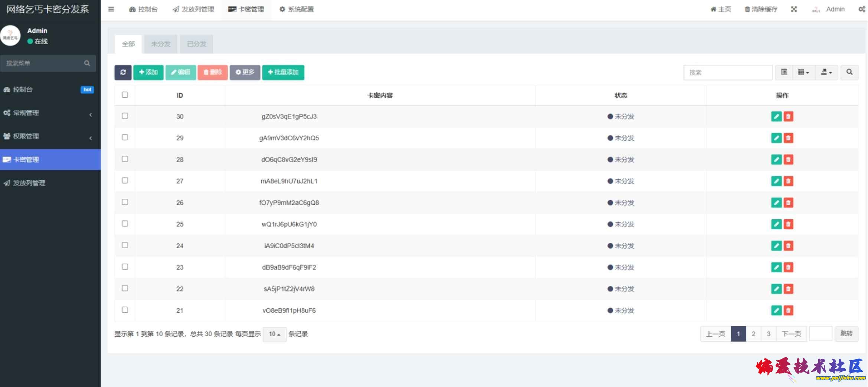
Task: Open the columns visibility dropdown
Action: click(803, 72)
